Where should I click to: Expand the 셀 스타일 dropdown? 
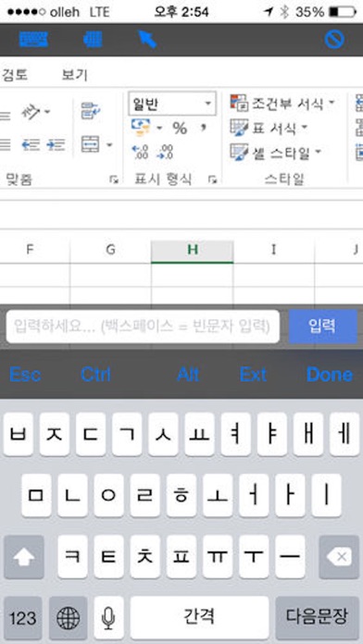click(275, 153)
